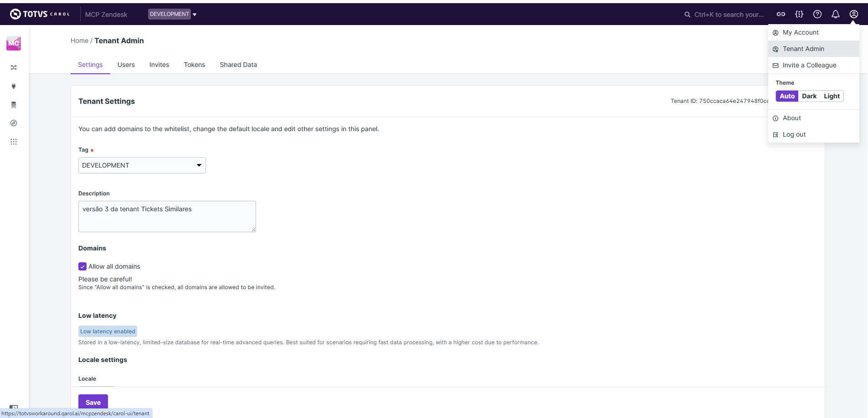Click the connectors plug icon in sidebar
Viewport: 868px width, 418px height.
tap(14, 86)
